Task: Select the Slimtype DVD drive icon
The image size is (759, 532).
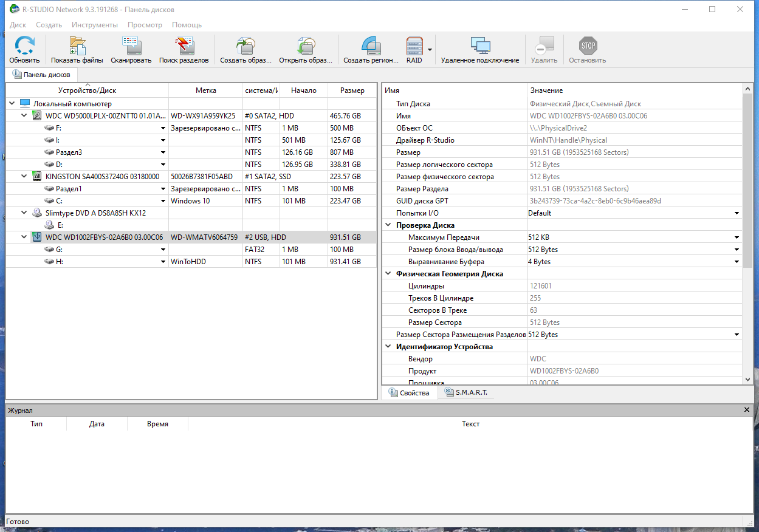Action: pos(38,213)
